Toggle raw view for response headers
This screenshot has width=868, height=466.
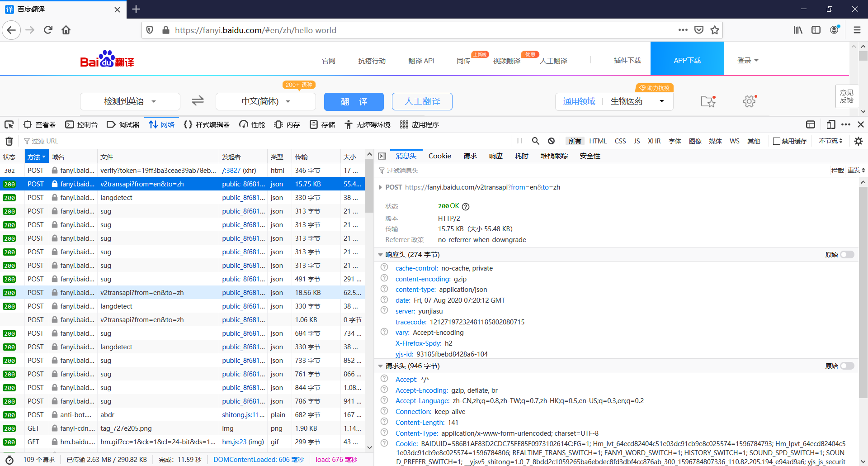tap(847, 255)
